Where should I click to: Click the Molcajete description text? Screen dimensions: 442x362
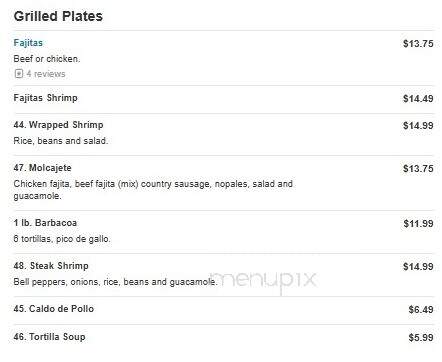pos(153,190)
